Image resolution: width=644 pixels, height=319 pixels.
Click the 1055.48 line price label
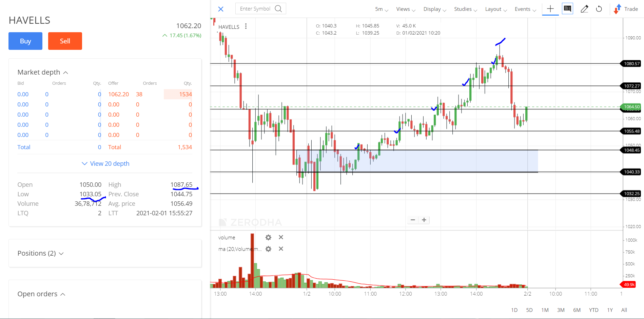[631, 131]
